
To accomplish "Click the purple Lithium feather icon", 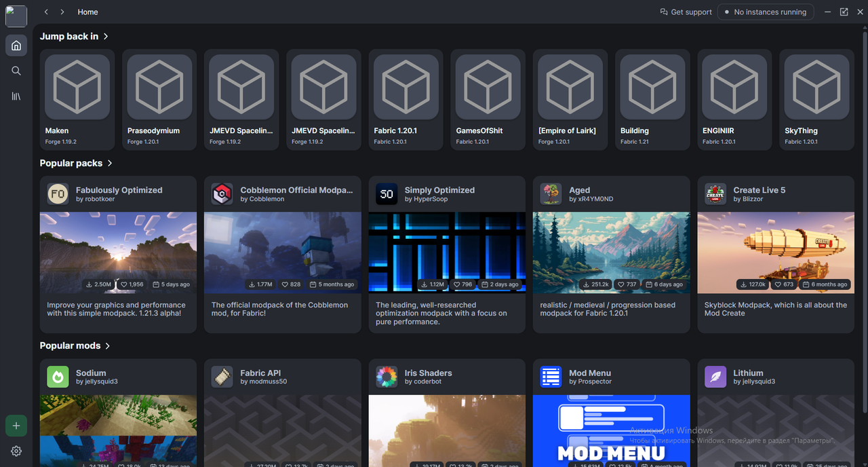I will [x=715, y=377].
